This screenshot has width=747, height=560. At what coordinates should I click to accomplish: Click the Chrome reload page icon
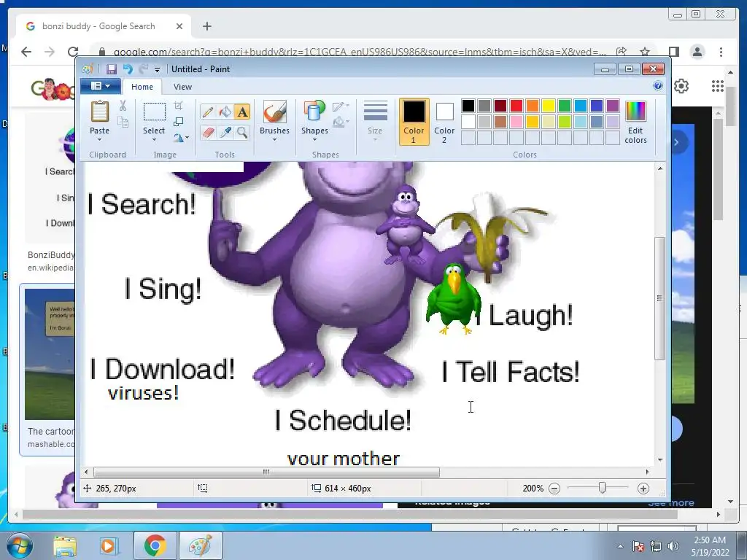coord(73,52)
